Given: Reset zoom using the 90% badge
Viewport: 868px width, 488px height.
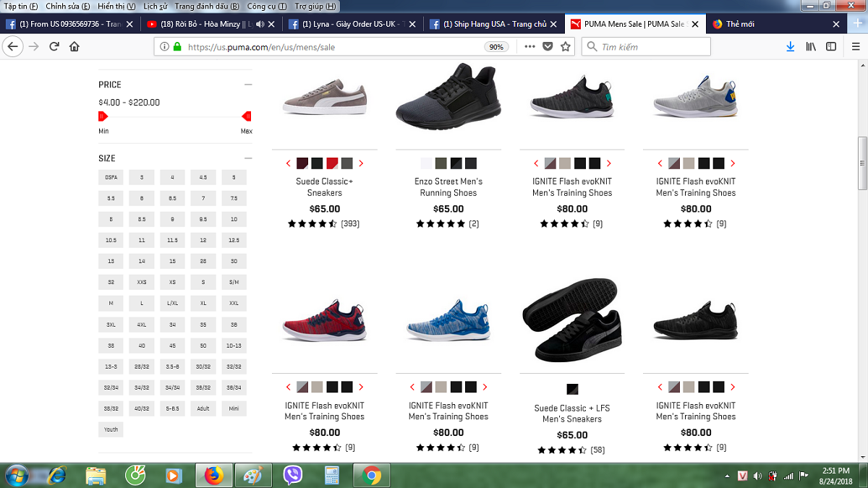Looking at the screenshot, I should click(496, 47).
